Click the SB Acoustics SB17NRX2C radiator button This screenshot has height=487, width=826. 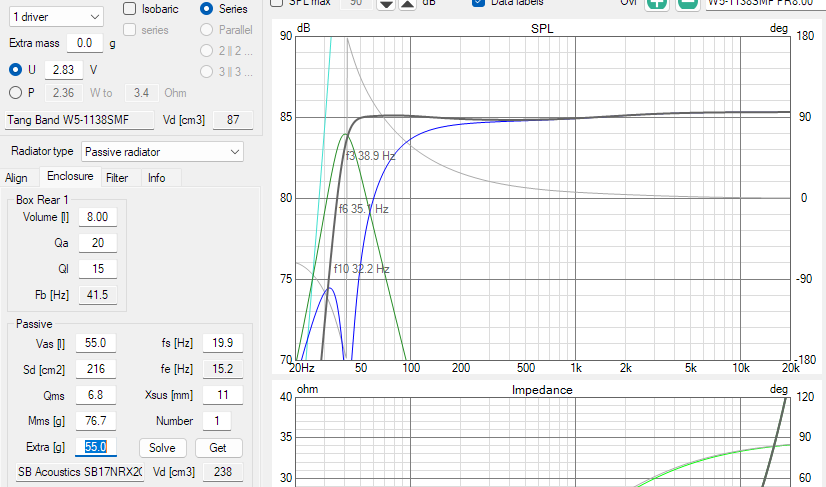pyautogui.click(x=80, y=472)
